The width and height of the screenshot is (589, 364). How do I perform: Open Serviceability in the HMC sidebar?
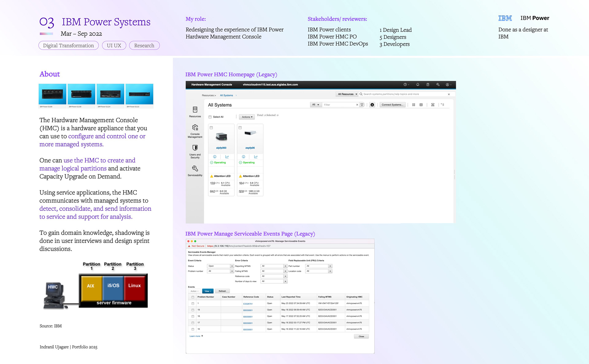coord(195,171)
